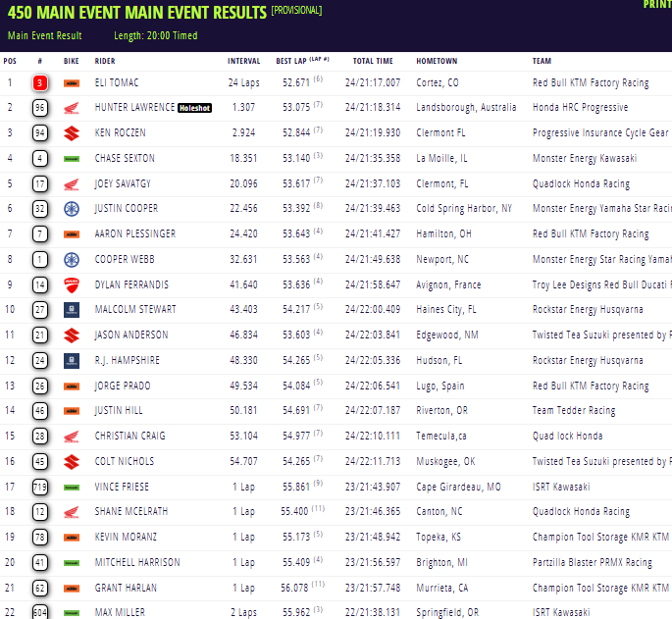672x619 pixels.
Task: Click the Honda logo in Joey Savatgy's row
Action: [72, 184]
